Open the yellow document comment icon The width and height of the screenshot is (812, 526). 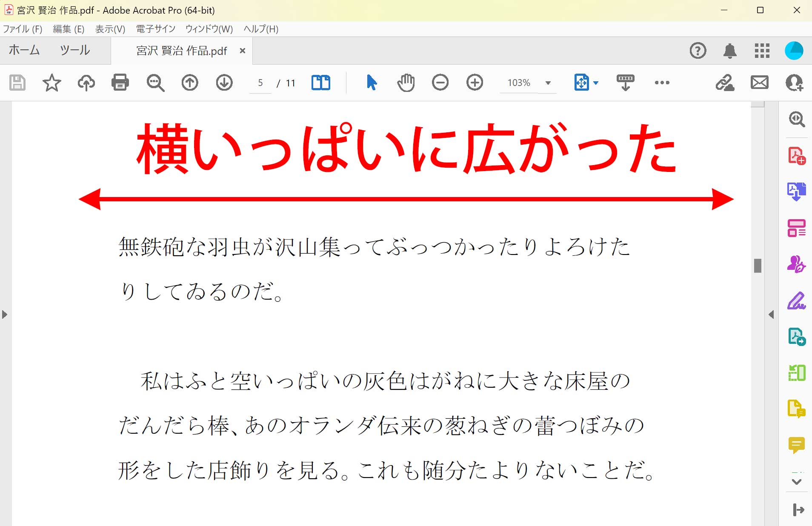pos(797,409)
